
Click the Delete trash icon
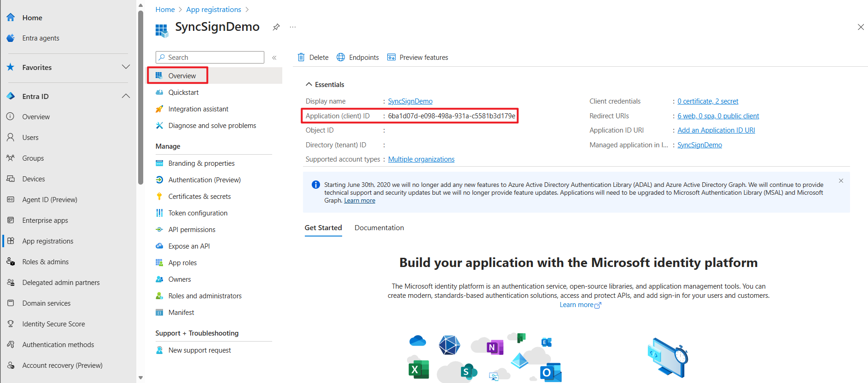click(301, 58)
